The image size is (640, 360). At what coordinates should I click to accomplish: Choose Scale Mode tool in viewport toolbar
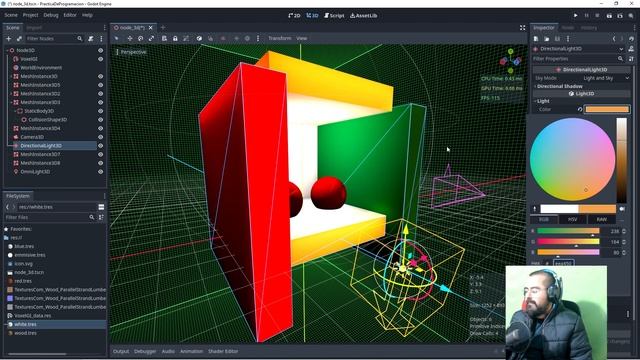(151, 38)
